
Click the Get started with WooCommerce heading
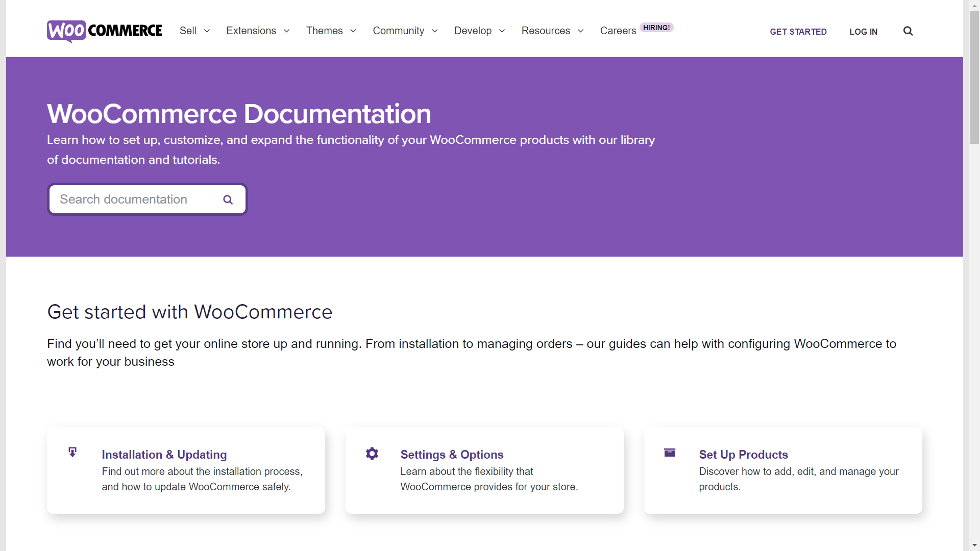190,312
